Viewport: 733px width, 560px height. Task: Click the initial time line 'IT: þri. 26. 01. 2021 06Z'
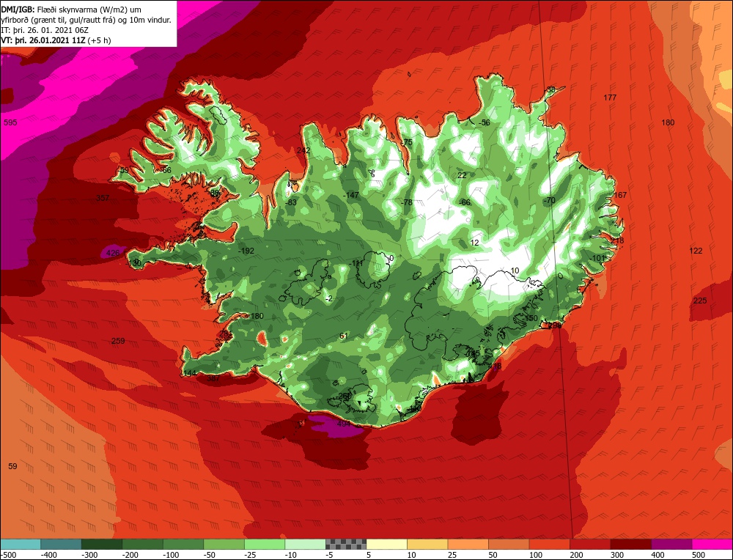tap(45, 30)
